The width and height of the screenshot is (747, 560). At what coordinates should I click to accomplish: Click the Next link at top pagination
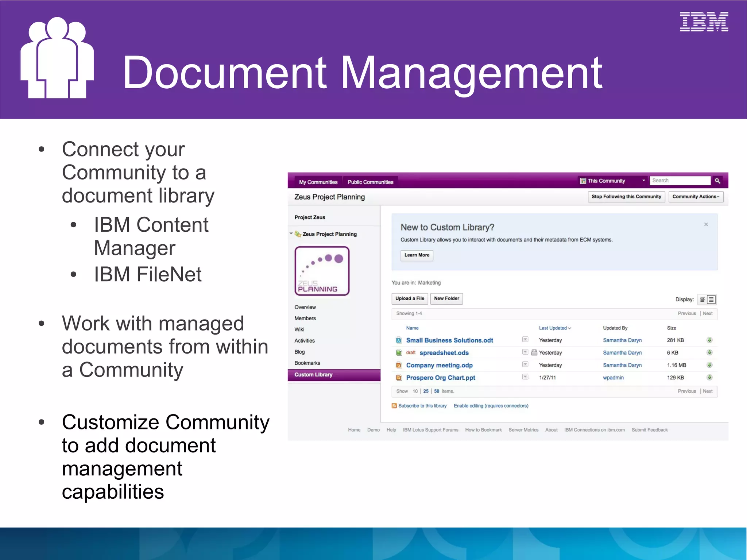click(708, 313)
